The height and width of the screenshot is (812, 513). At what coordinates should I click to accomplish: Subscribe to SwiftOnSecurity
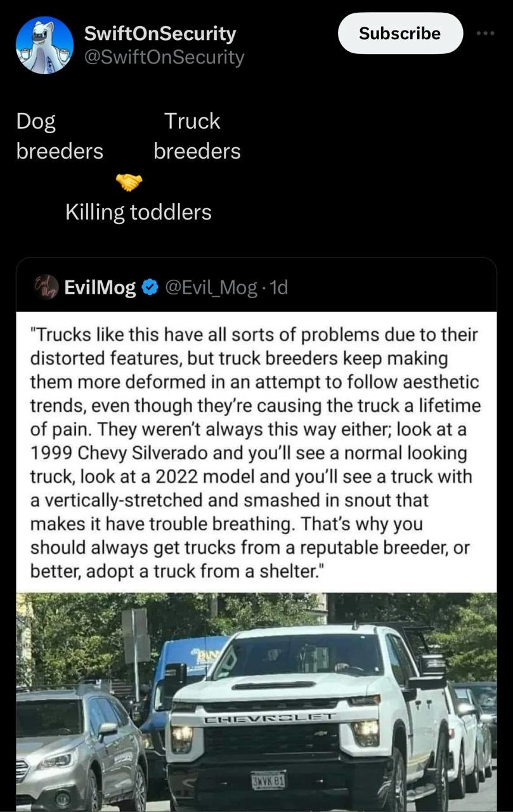tap(400, 33)
